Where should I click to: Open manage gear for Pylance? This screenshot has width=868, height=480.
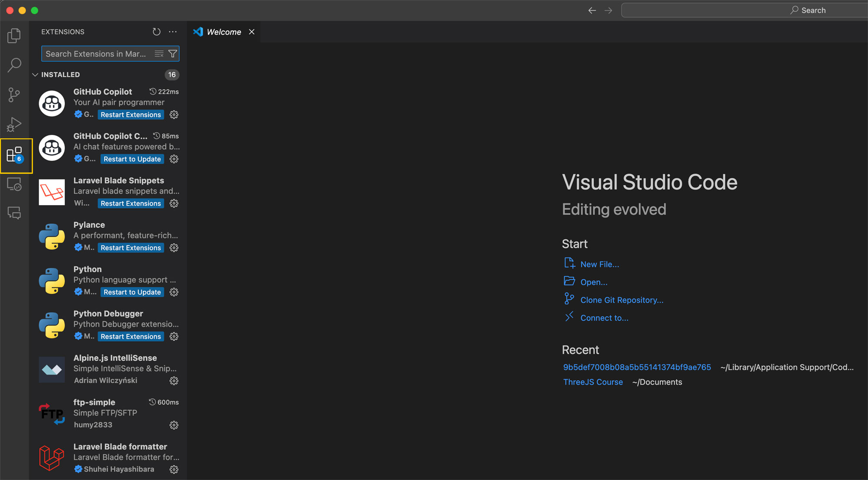(174, 248)
